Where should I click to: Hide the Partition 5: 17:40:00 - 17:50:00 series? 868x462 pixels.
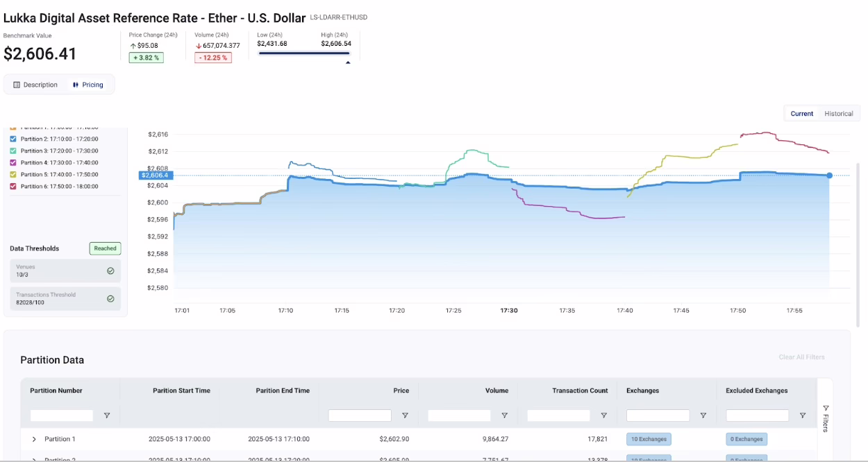coord(13,174)
